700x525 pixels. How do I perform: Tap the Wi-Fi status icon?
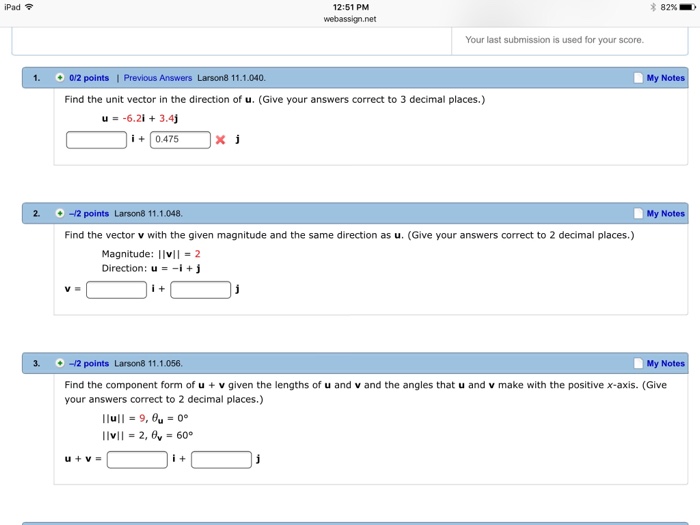[x=29, y=7]
